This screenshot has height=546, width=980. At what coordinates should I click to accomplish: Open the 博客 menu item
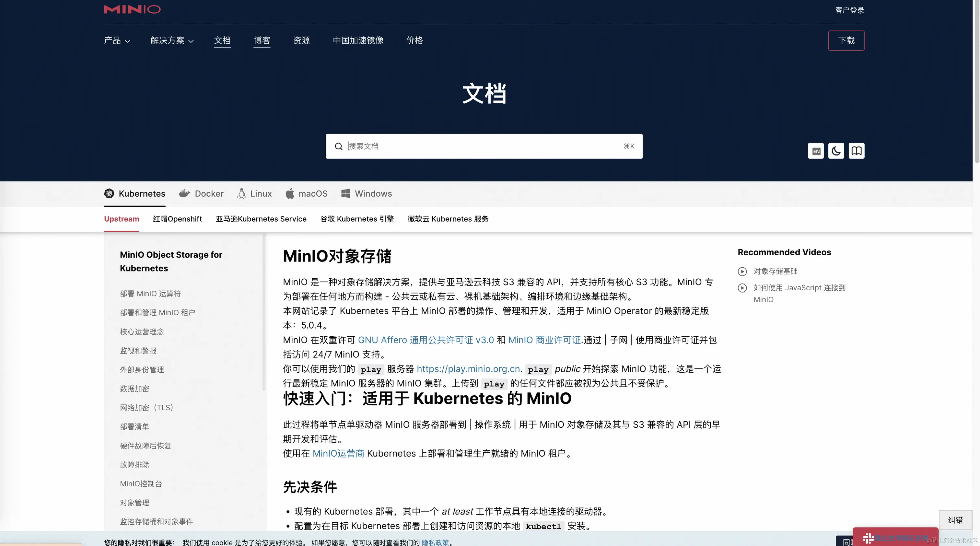(262, 41)
